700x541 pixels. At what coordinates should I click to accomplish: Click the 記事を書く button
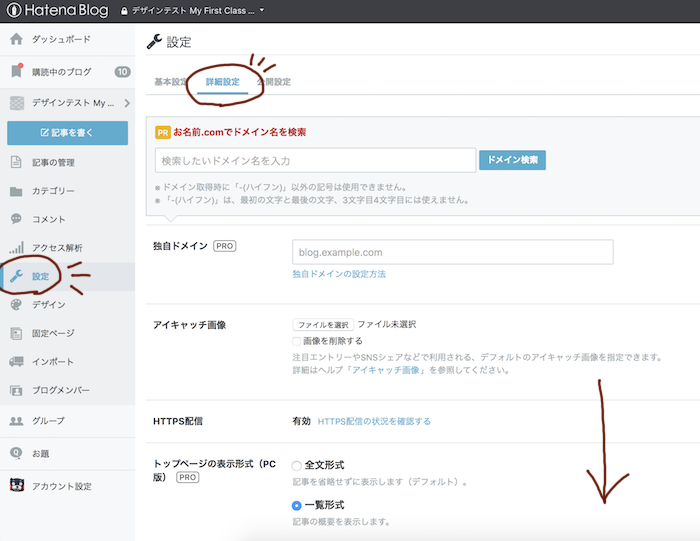coord(67,133)
